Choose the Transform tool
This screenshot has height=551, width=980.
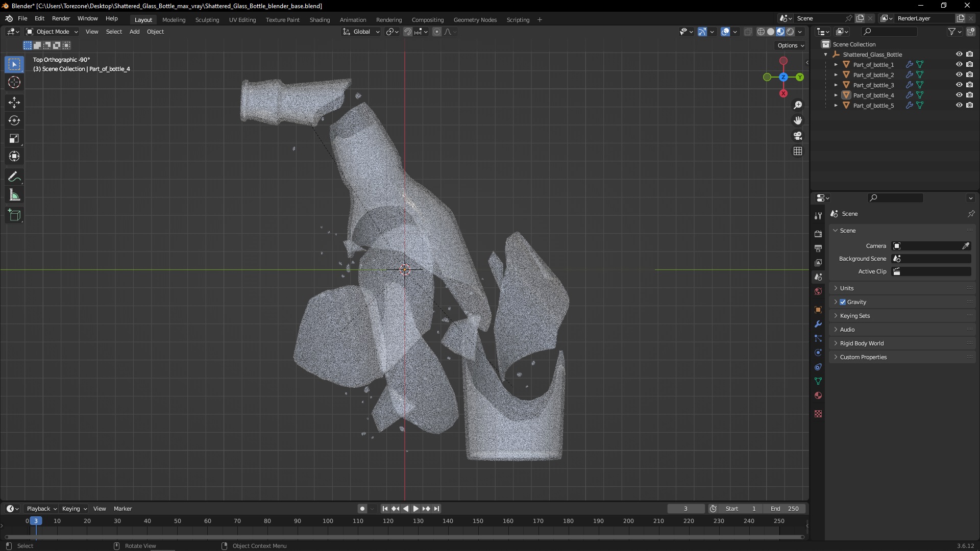[14, 156]
